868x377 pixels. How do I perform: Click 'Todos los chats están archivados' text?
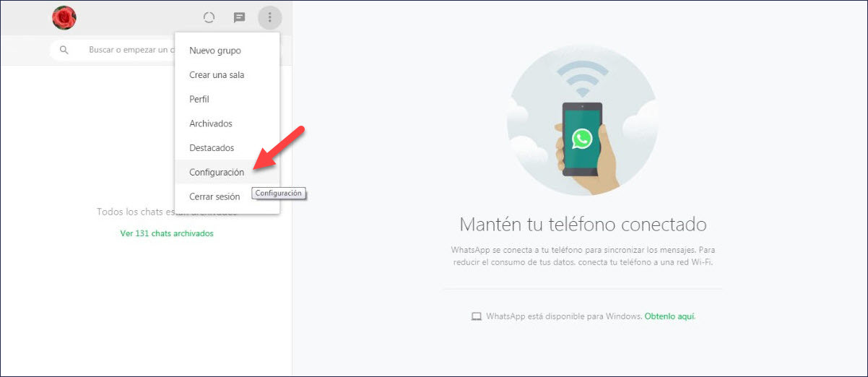coord(167,212)
